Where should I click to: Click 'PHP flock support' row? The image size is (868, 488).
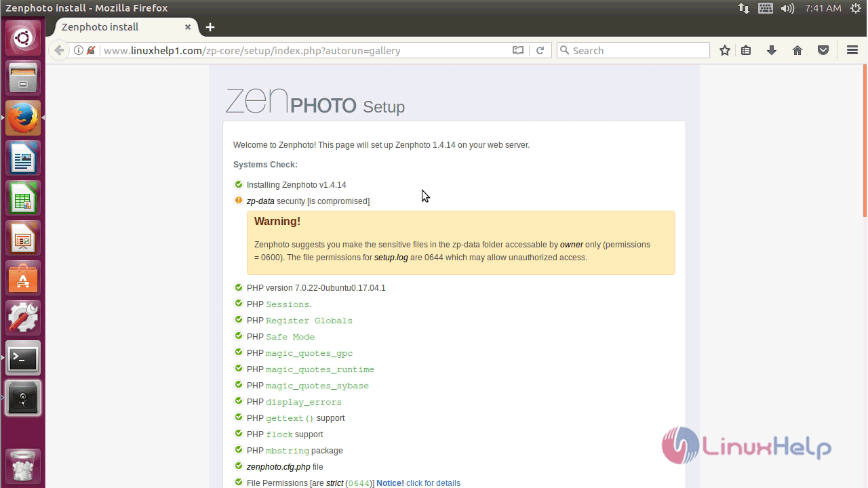285,434
